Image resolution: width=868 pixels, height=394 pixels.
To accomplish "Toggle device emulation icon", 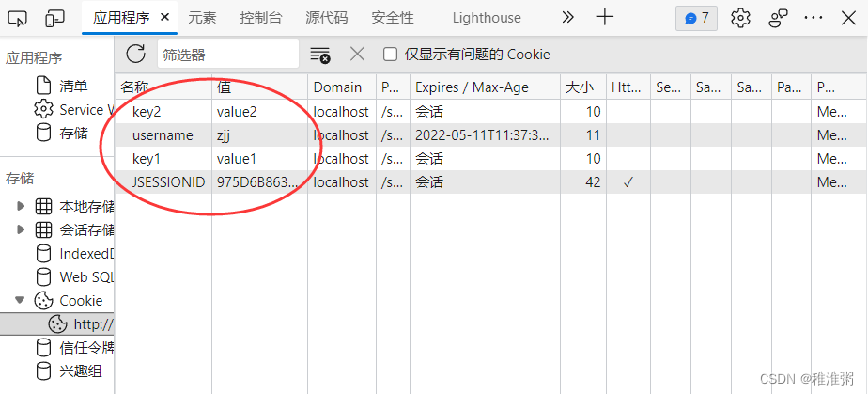I will [x=54, y=18].
